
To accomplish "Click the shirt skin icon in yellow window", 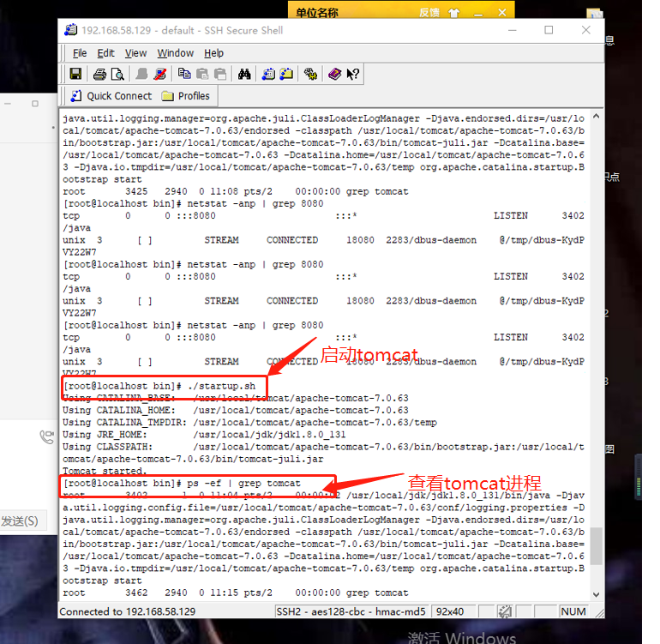I will [453, 13].
